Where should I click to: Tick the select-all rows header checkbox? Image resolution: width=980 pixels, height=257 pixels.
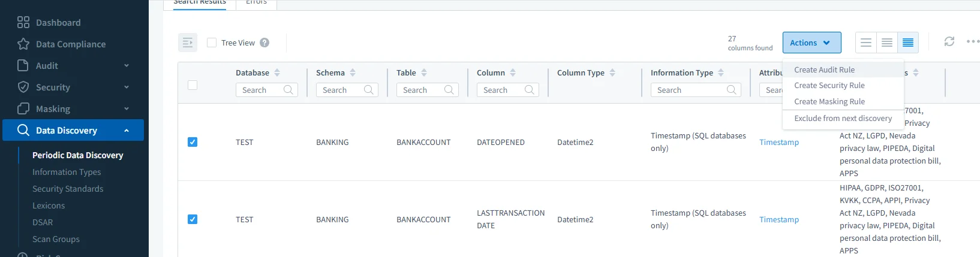click(193, 85)
